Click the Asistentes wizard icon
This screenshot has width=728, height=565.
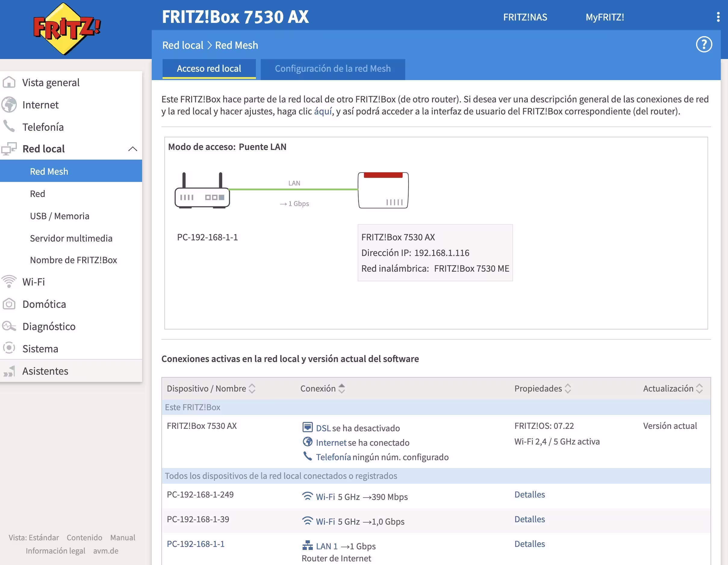tap(9, 371)
